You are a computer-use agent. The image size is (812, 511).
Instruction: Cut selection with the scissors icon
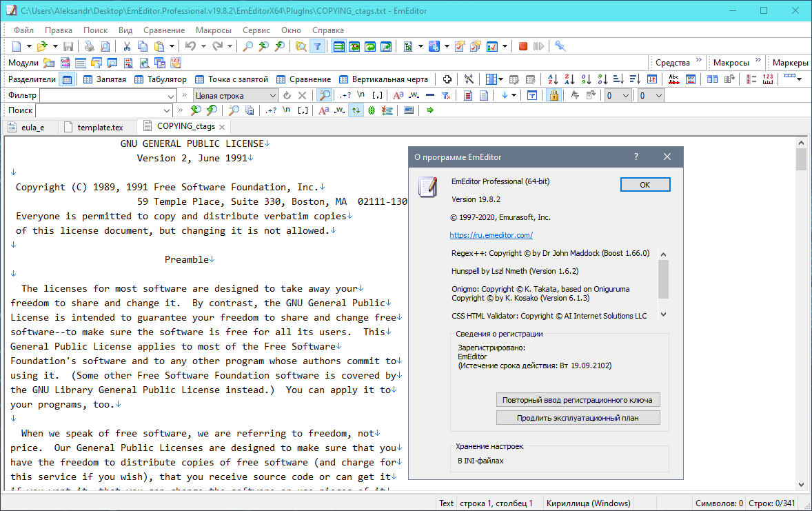[x=127, y=47]
